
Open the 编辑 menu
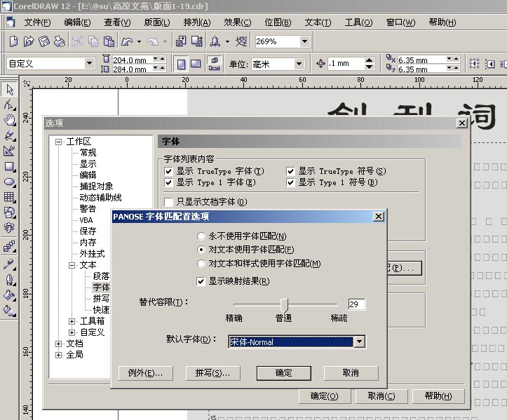77,22
